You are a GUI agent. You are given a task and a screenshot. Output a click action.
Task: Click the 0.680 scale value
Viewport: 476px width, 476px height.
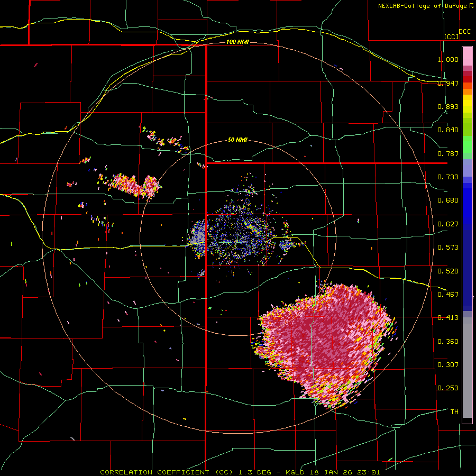pyautogui.click(x=448, y=200)
